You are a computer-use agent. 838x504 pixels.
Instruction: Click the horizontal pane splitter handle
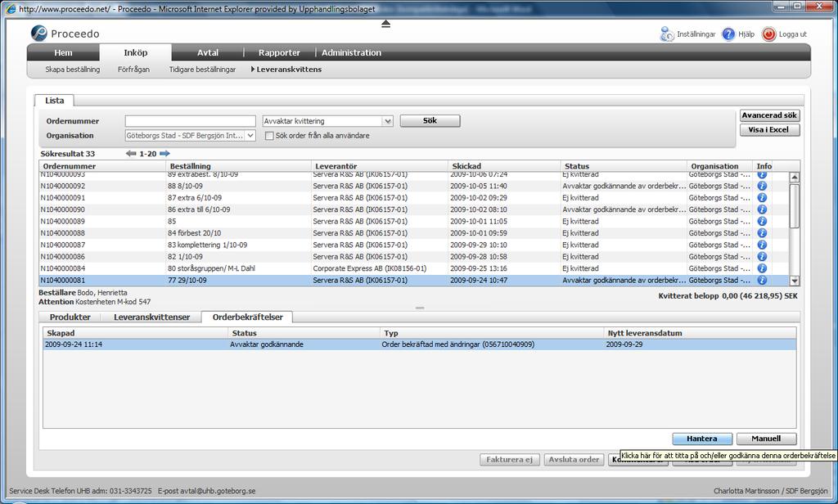tap(420, 308)
